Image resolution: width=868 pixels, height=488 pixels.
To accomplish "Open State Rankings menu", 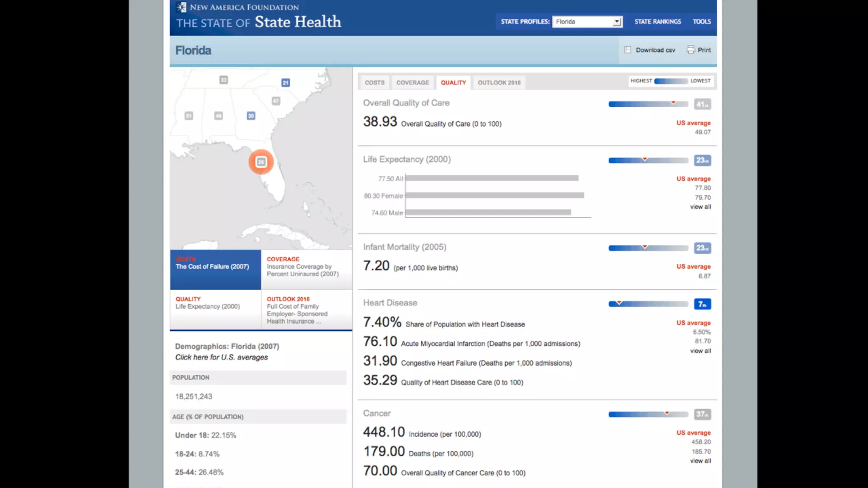I will (657, 22).
